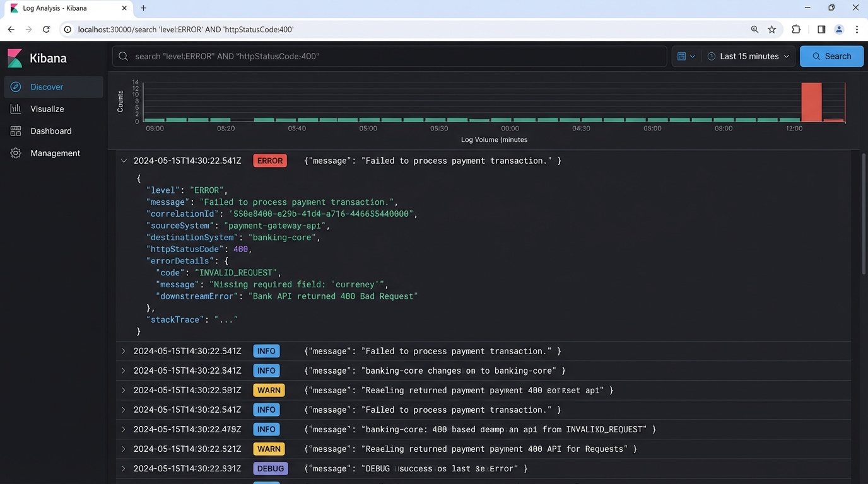Image resolution: width=868 pixels, height=484 pixels.
Task: Bookmark page with the star icon
Action: (x=771, y=30)
